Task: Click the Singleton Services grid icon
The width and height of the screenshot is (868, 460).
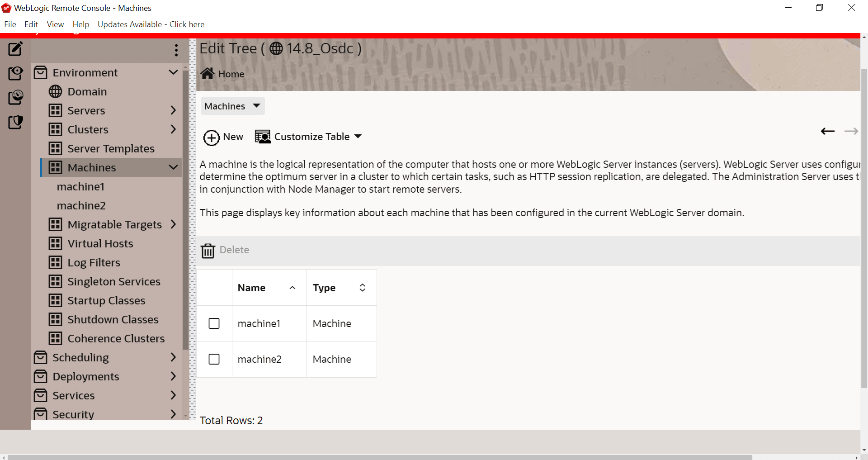Action: 55,281
